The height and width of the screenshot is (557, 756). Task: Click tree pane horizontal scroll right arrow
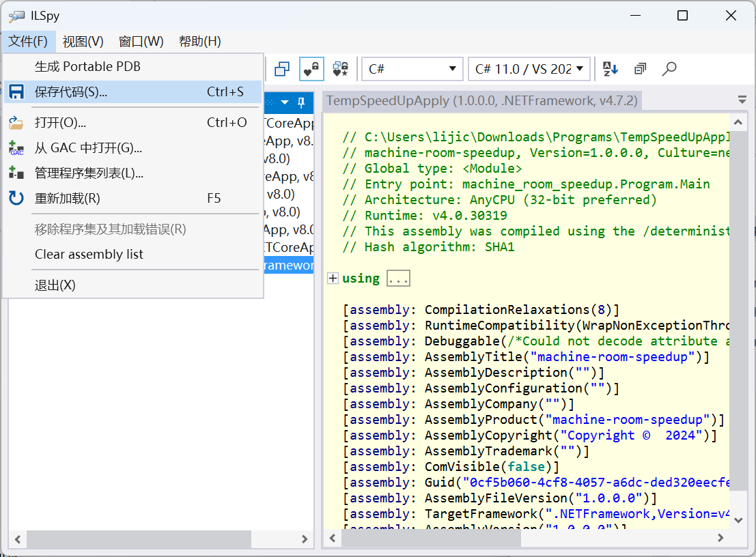[x=304, y=539]
